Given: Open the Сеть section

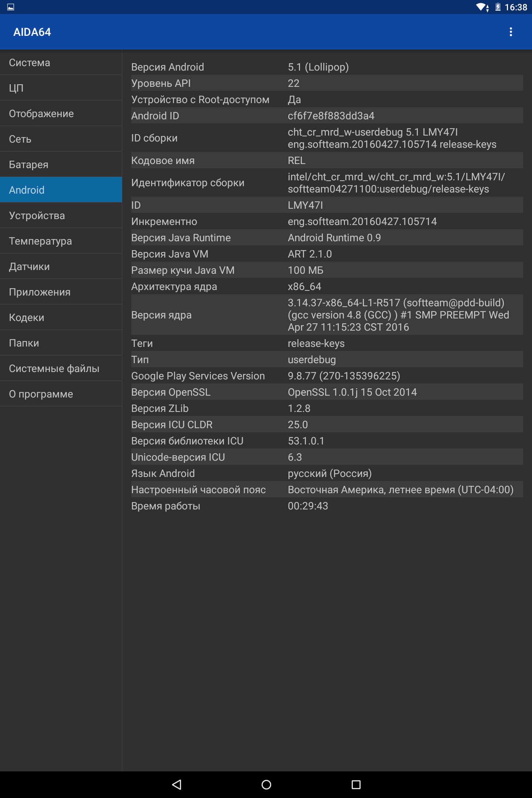Looking at the screenshot, I should coord(61,139).
